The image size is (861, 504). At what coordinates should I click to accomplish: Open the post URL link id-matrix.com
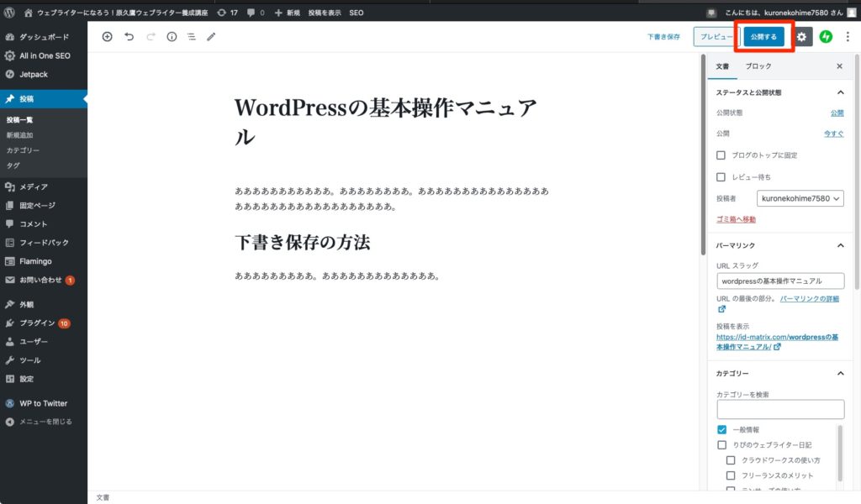click(776, 342)
